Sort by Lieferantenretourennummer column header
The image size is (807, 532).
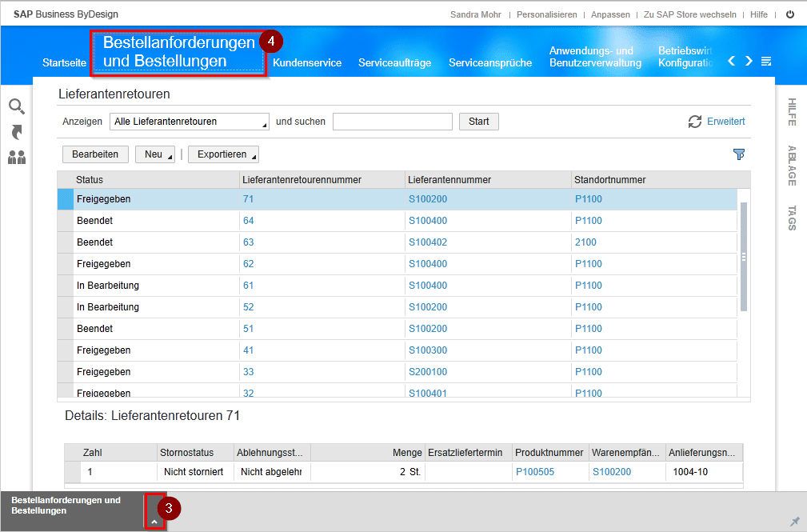click(x=322, y=180)
